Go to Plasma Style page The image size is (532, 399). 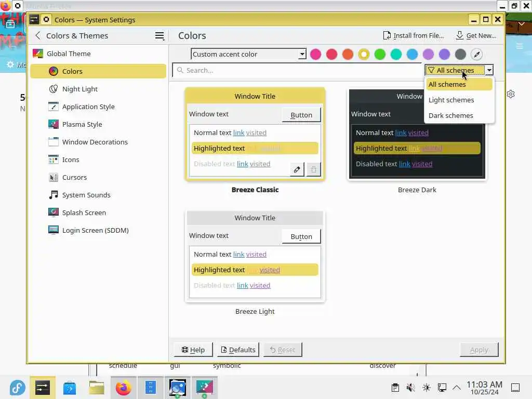pos(98,124)
